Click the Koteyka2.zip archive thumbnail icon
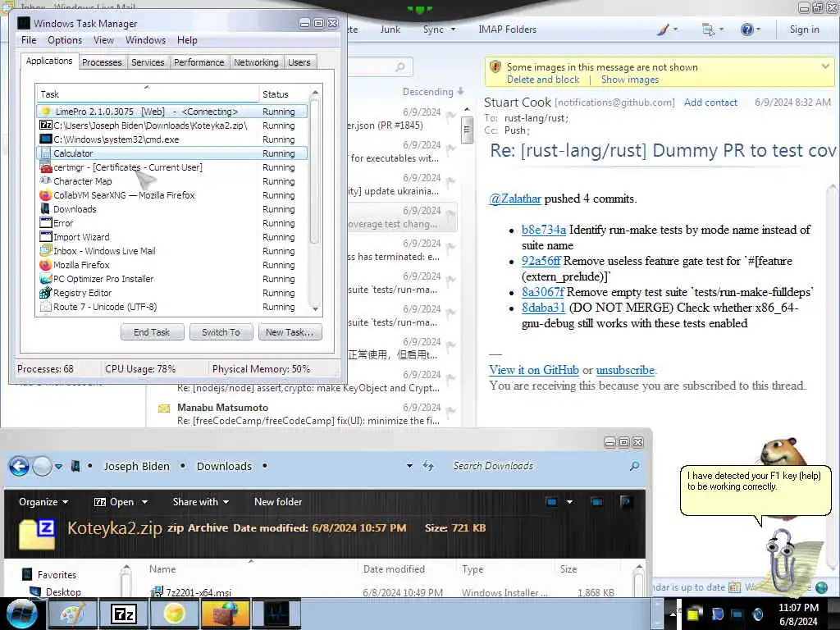 37,534
